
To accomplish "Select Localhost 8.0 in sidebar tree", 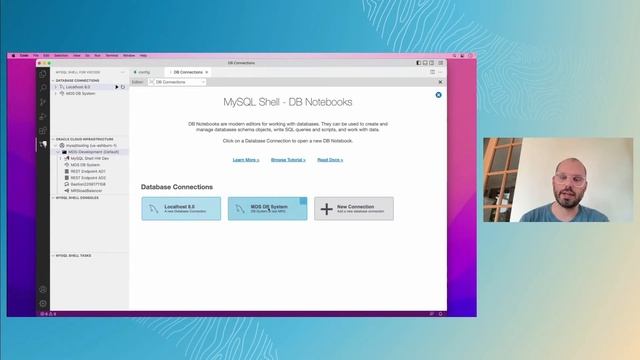I will pos(78,87).
